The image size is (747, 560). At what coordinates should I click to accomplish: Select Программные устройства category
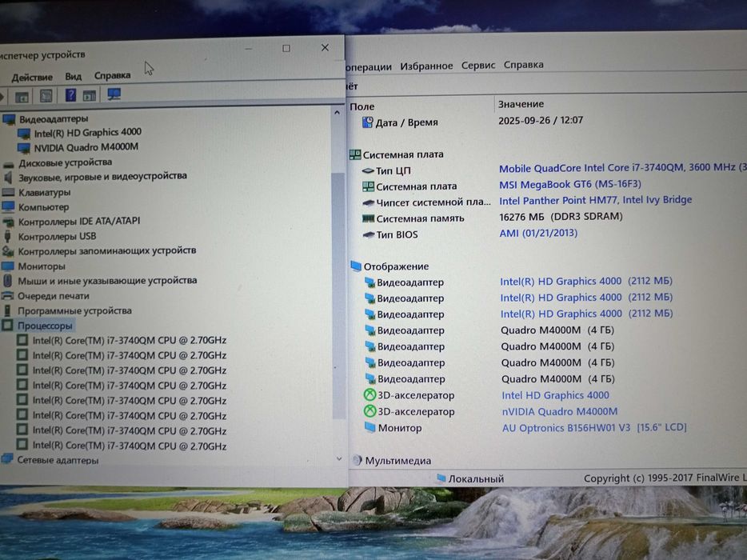pos(75,310)
